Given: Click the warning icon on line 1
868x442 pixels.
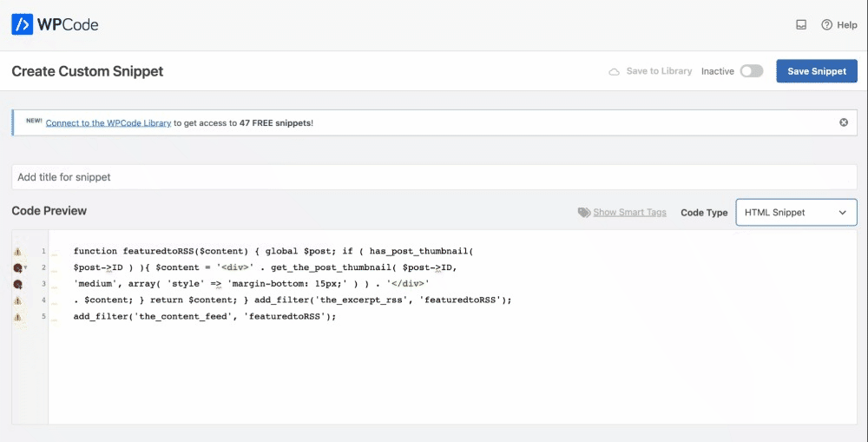Looking at the screenshot, I should tap(17, 251).
